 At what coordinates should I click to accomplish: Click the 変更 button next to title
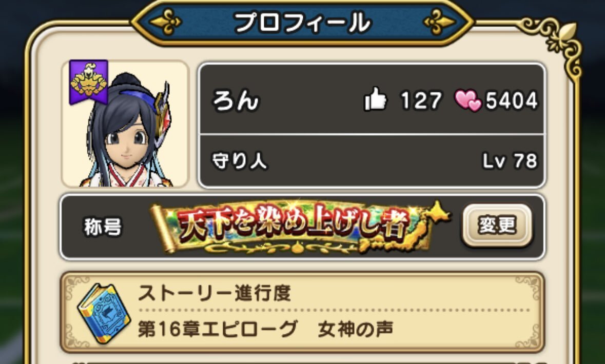(x=497, y=225)
